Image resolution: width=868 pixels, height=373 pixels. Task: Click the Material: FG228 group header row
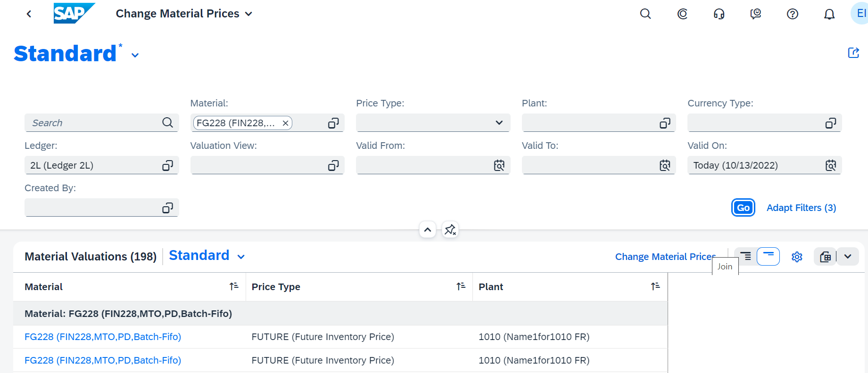point(340,314)
